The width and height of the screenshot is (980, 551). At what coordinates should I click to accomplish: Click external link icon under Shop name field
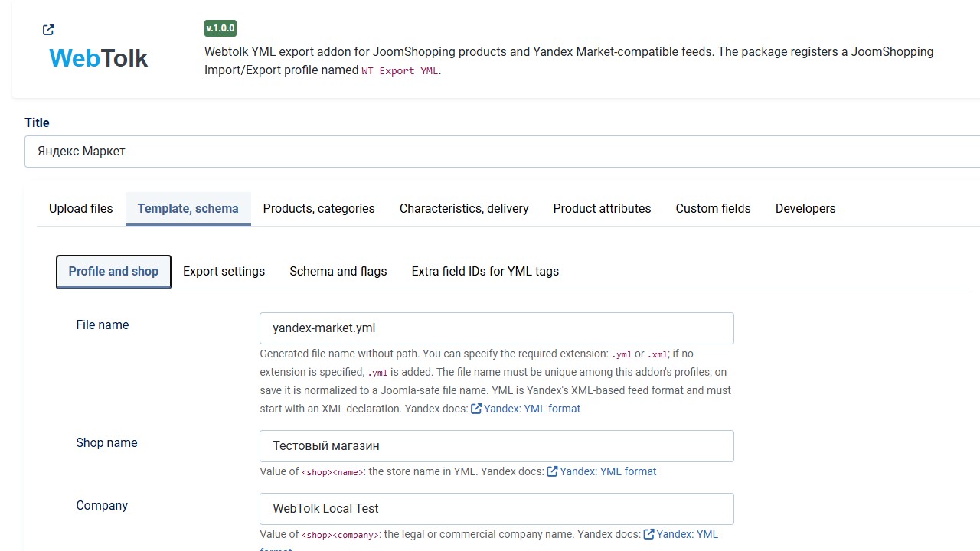552,471
